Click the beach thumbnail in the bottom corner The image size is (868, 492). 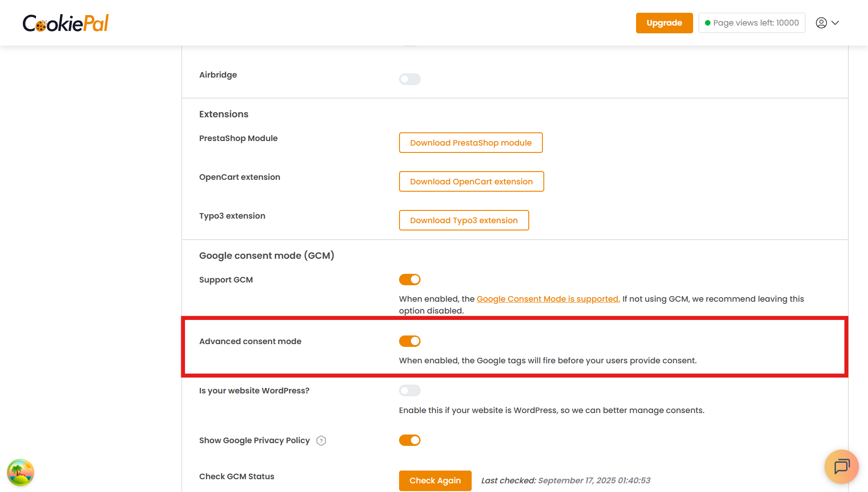click(21, 472)
